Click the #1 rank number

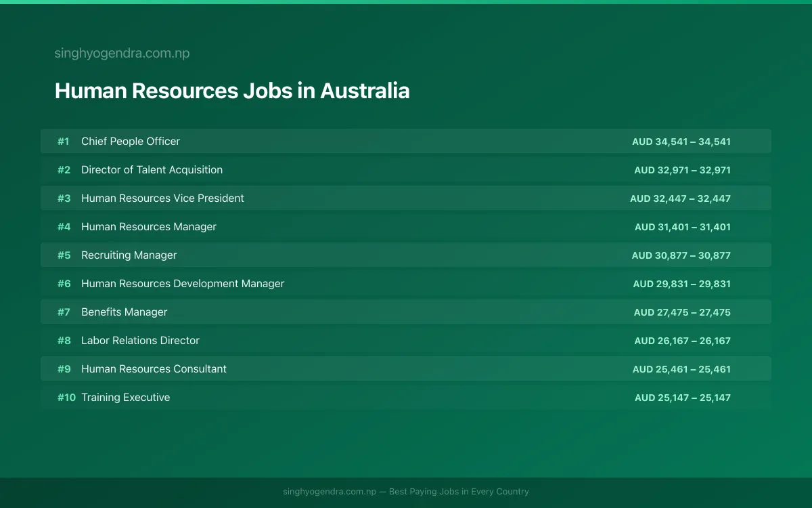[x=64, y=142]
